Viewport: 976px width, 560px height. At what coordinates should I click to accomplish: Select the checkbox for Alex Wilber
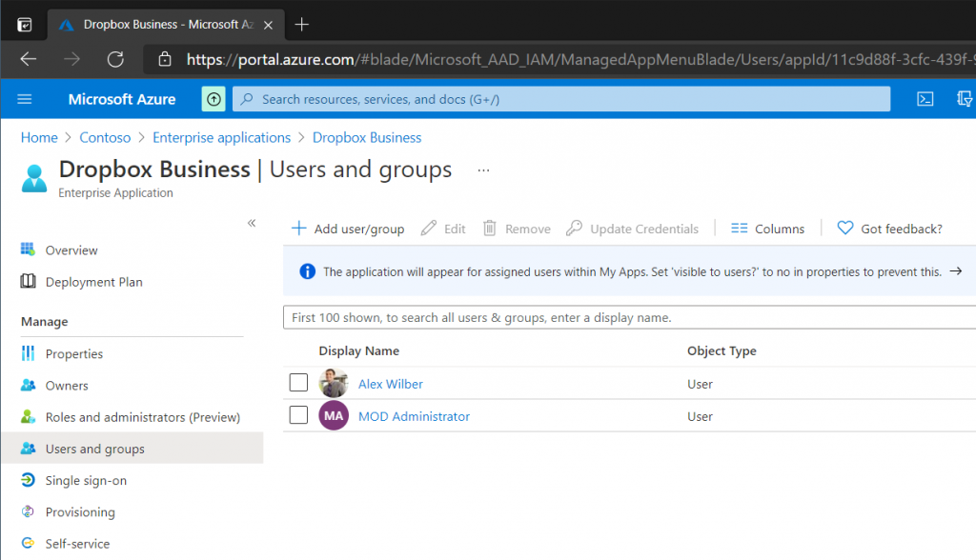[298, 382]
